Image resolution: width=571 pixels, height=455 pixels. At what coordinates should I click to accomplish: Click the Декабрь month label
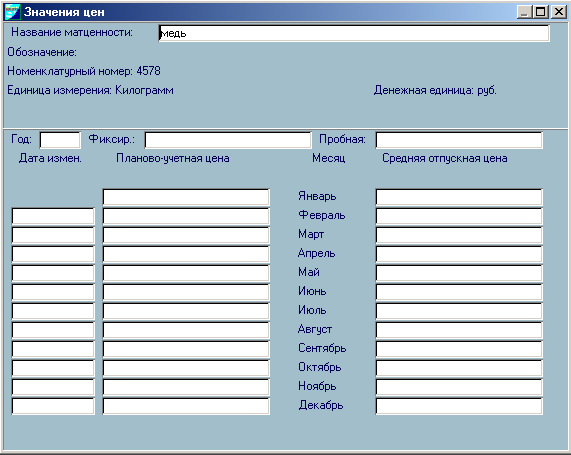321,405
